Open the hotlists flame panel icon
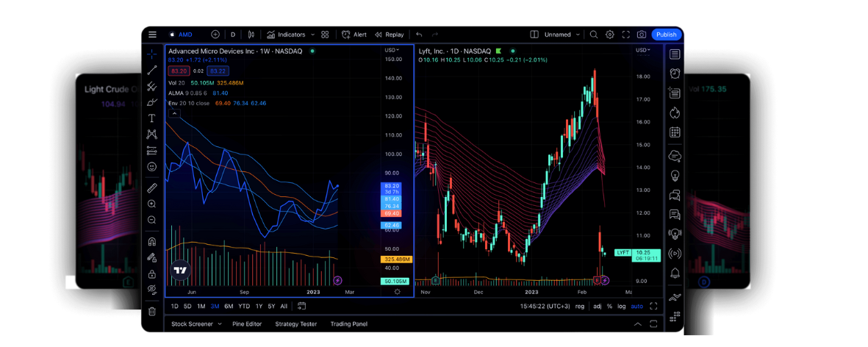The height and width of the screenshot is (347, 868). click(x=674, y=113)
